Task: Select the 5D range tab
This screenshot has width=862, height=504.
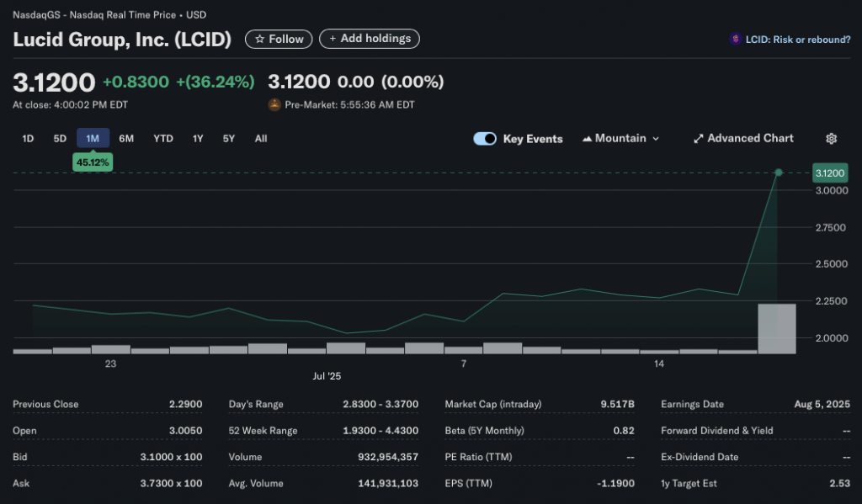Action: [x=60, y=139]
